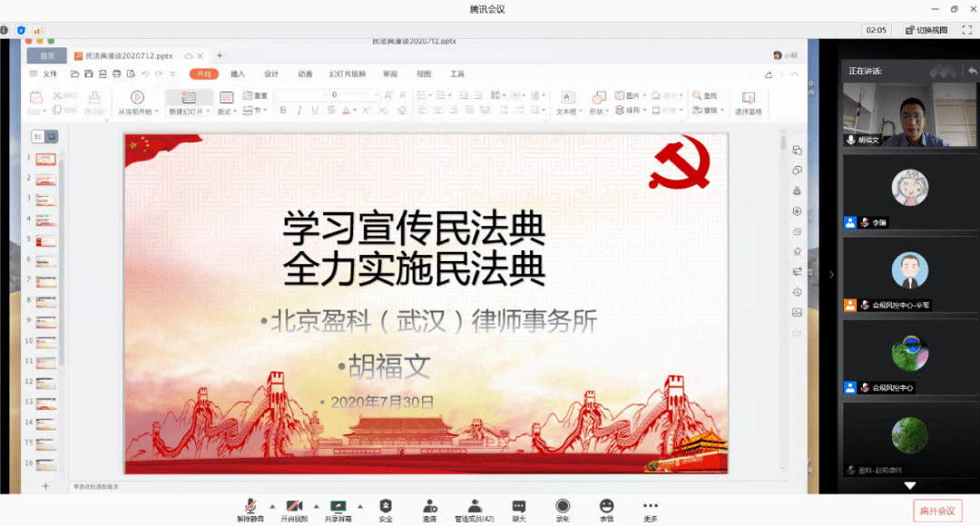Click the 新建幻灯片 (New Slide) icon
980x526 pixels.
pyautogui.click(x=189, y=96)
